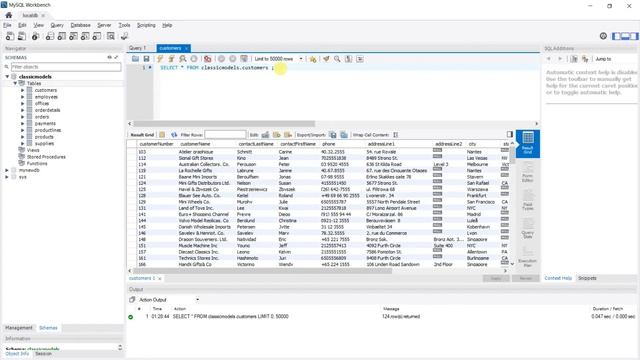Open SQL script file icon in the main toolbar
The image size is (640, 360).
point(22,36)
